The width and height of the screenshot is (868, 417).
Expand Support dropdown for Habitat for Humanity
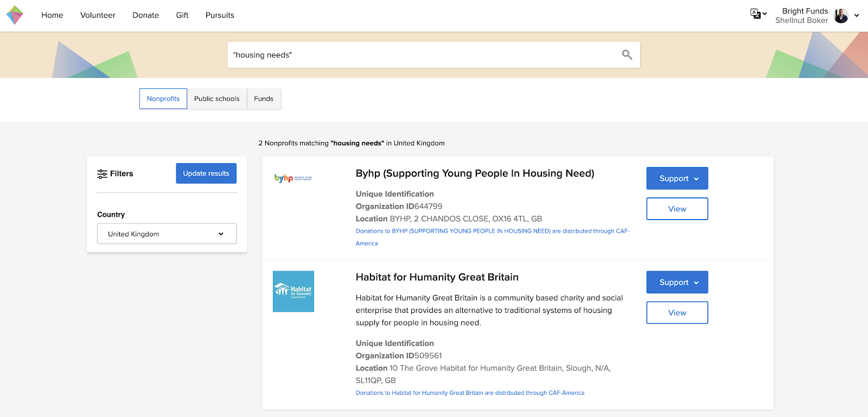pyautogui.click(x=677, y=283)
